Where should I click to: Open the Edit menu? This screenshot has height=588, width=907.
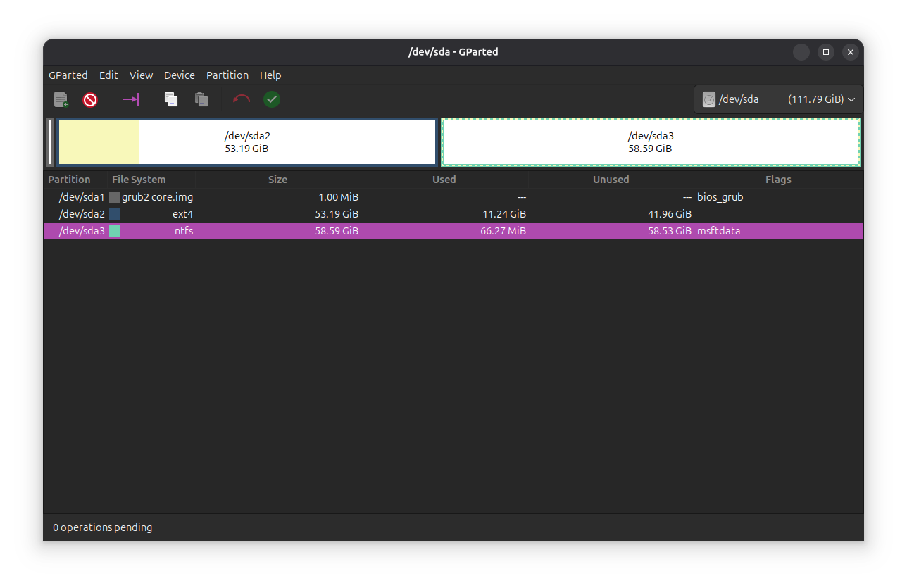click(108, 75)
